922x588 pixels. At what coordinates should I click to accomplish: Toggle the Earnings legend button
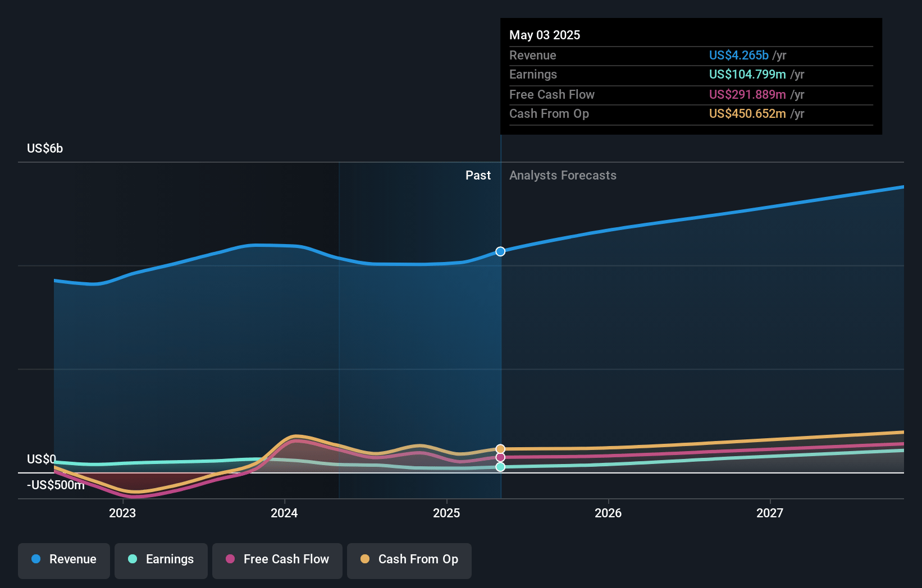point(161,561)
